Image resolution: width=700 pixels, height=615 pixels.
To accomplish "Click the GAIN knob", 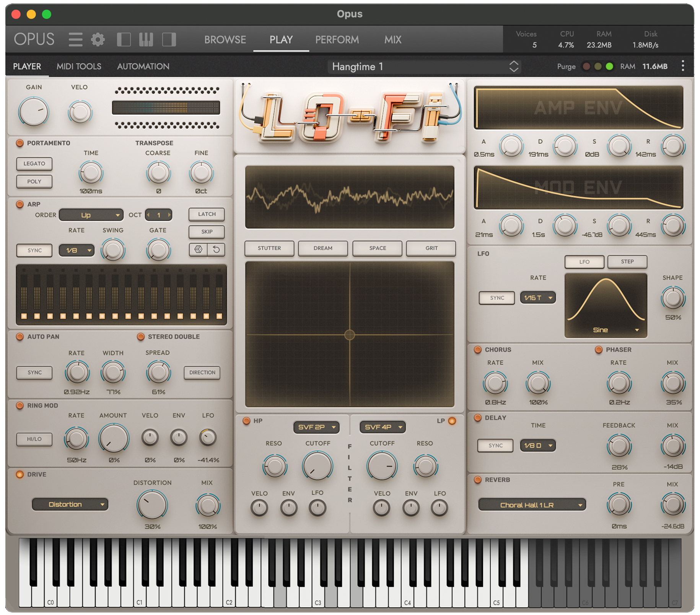I will point(34,112).
